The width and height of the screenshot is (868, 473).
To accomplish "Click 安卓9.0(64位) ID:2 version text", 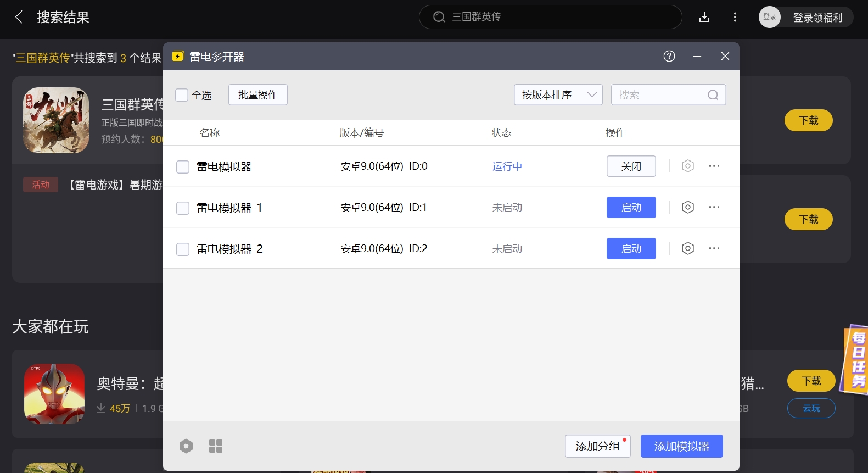I will [x=384, y=249].
